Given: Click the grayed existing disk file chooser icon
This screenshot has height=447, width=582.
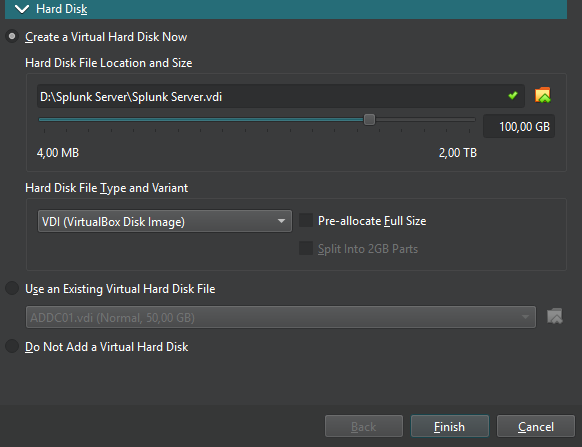Looking at the screenshot, I should [555, 317].
